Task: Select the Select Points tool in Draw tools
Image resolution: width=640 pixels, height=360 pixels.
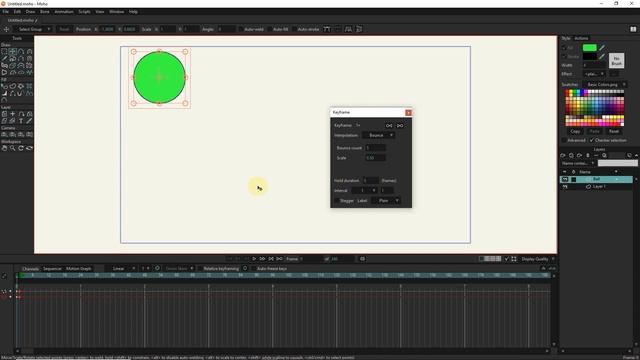Action: (4, 51)
